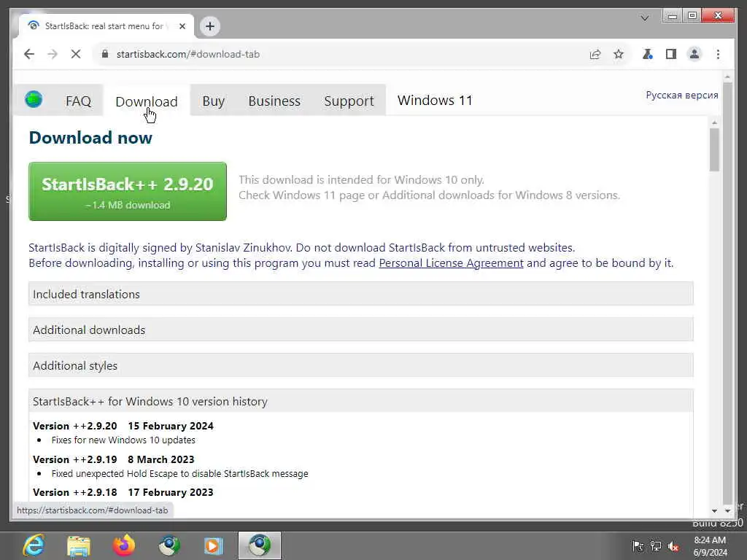Open the Personal License Agreement link
The image size is (747, 560).
click(451, 262)
